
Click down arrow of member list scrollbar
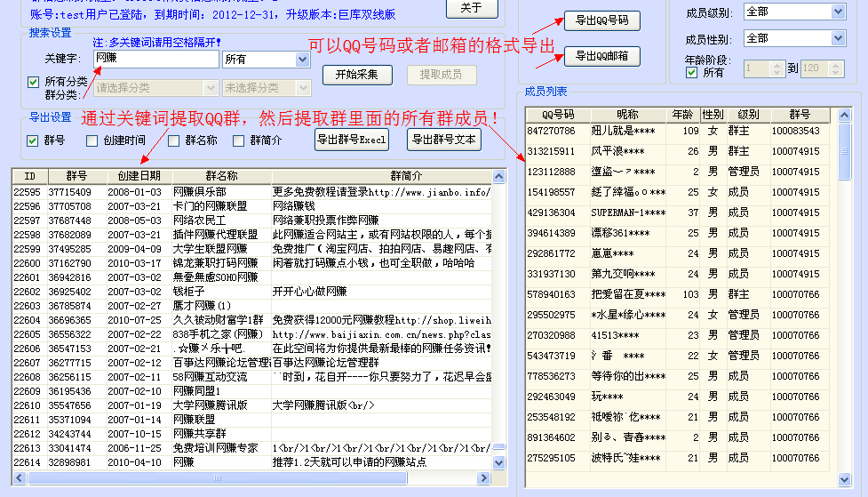pos(844,480)
